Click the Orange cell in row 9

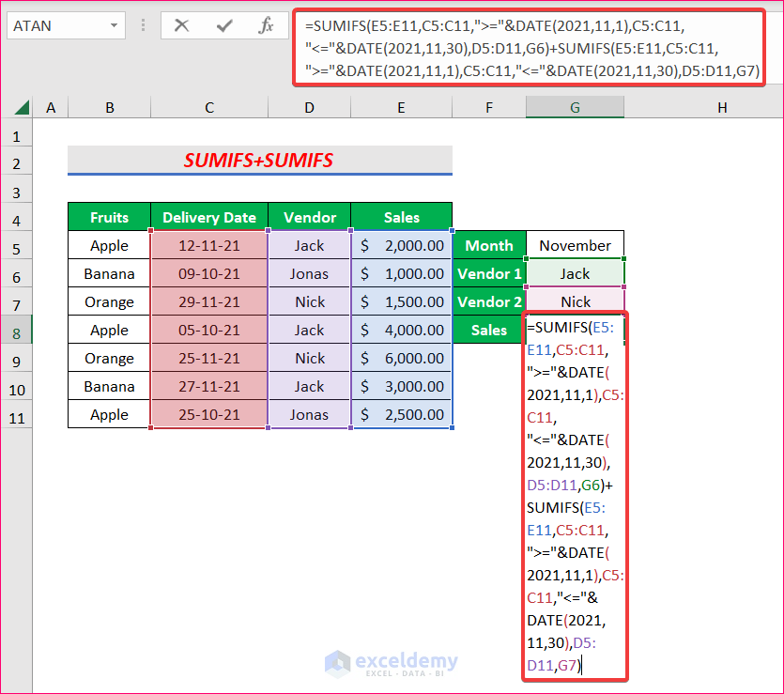[x=110, y=358]
